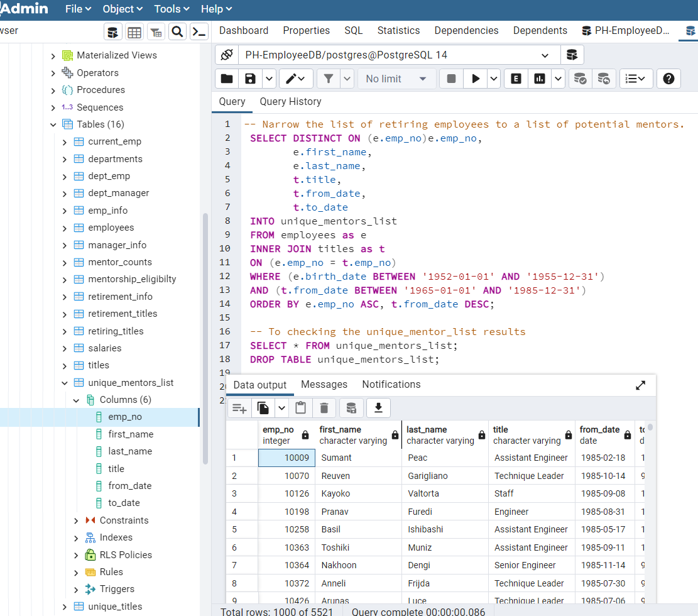Select the salaries table in tree
The height and width of the screenshot is (616, 698).
[x=105, y=348]
